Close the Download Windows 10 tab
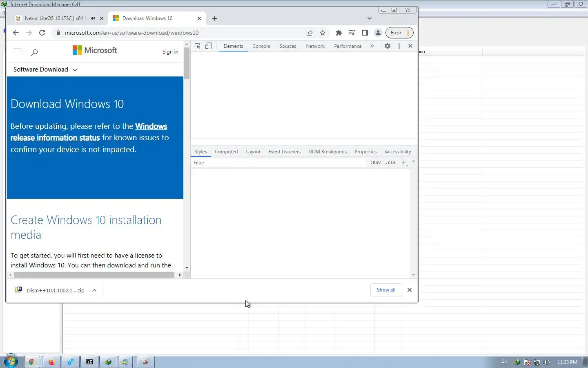 199,18
